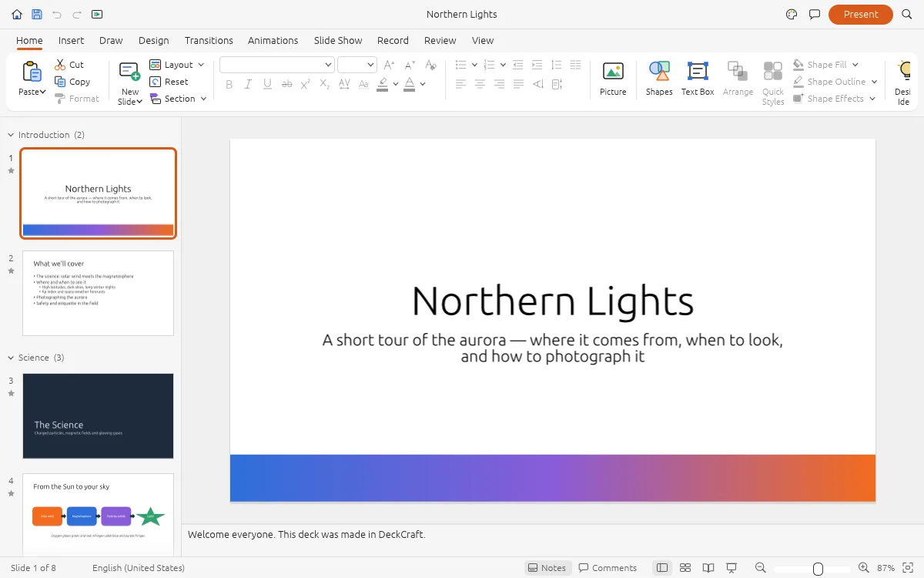
Task: Decrease list indent level
Action: click(518, 65)
